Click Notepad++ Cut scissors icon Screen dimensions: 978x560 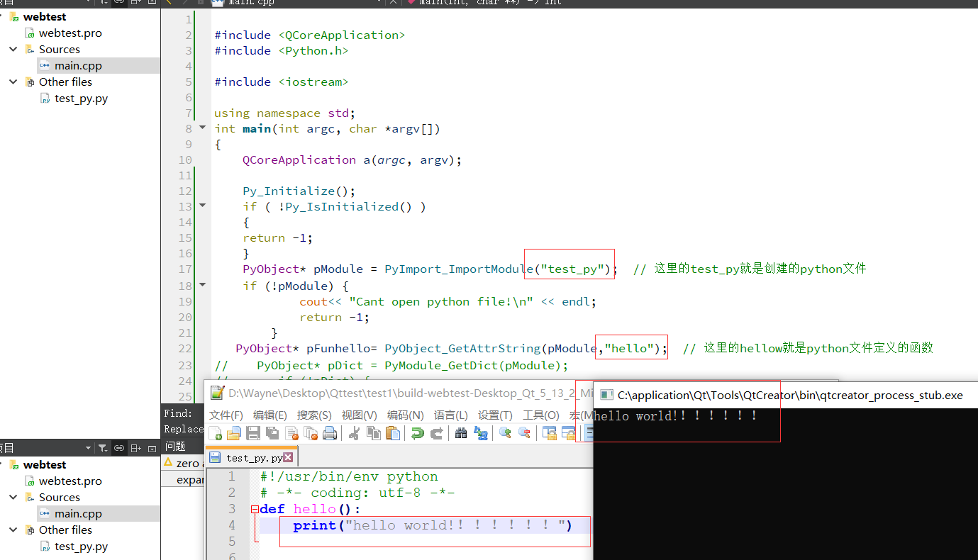pos(355,433)
